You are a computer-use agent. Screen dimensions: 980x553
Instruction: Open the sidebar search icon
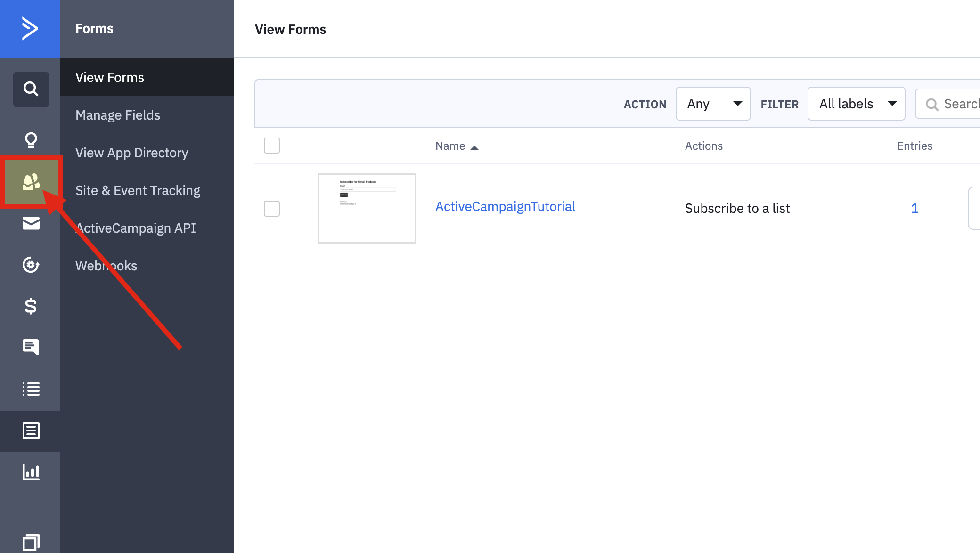coord(31,89)
